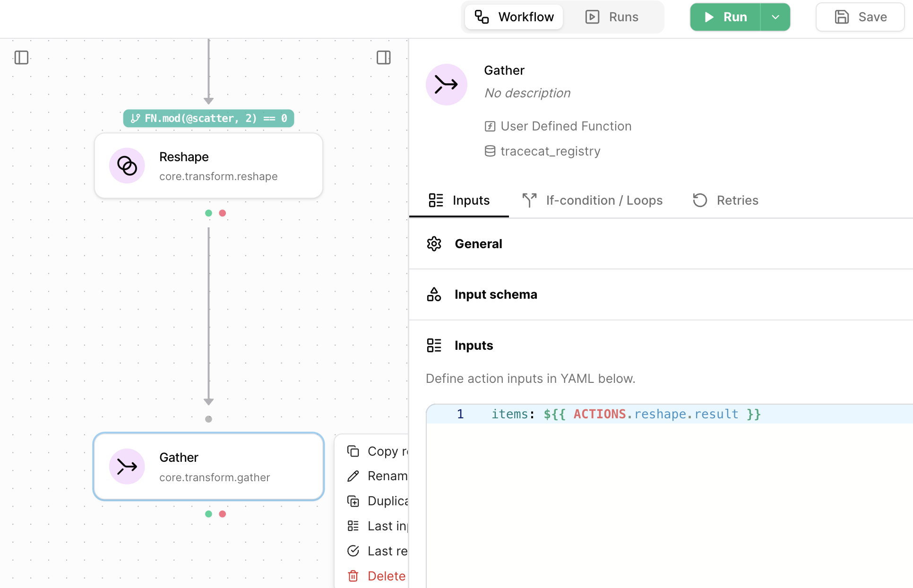Click Reshape node's red error handle
913x588 pixels.
click(x=223, y=213)
